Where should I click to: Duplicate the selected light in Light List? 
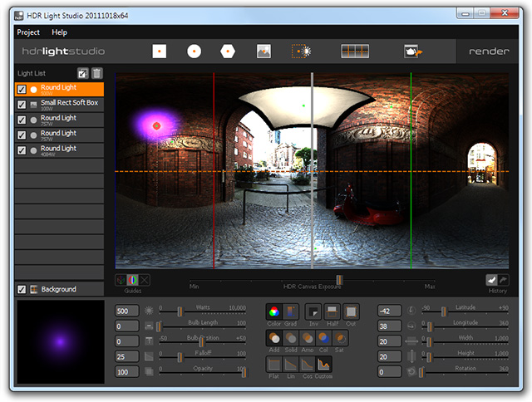83,73
